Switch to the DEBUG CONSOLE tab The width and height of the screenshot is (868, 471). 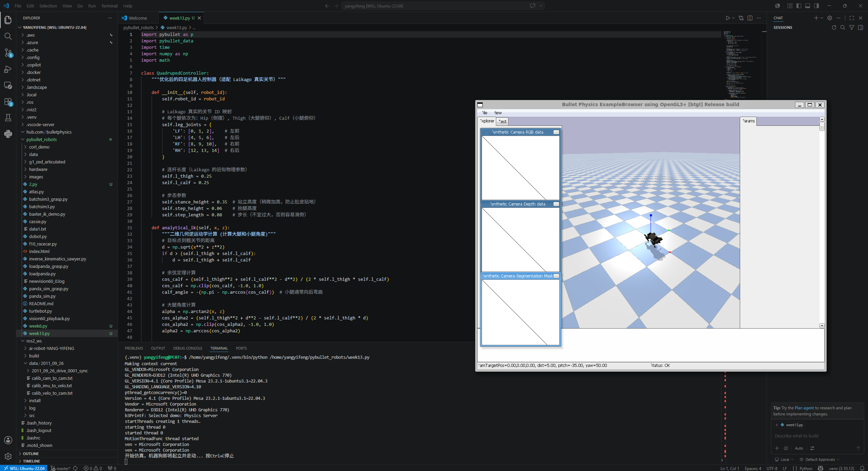pos(188,348)
